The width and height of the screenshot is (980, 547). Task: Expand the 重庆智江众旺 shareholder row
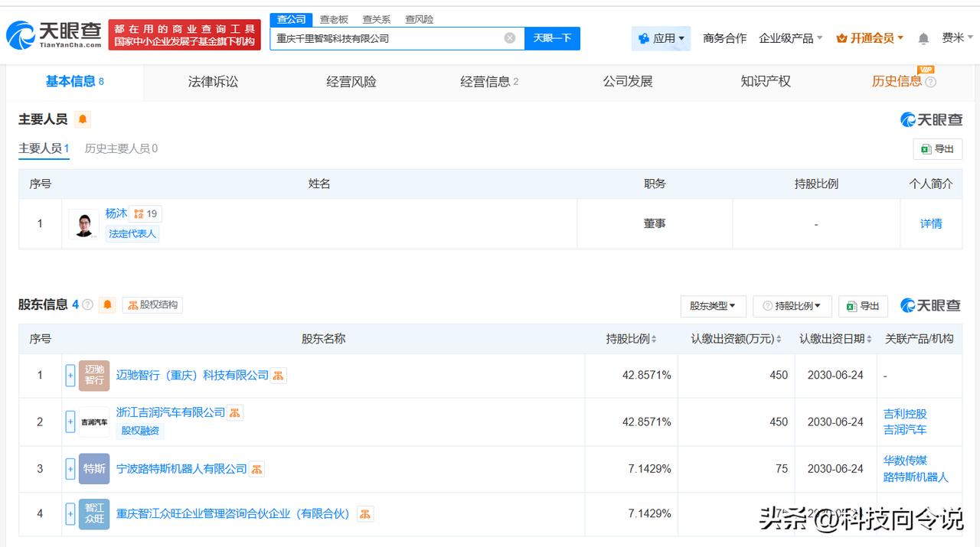point(70,513)
